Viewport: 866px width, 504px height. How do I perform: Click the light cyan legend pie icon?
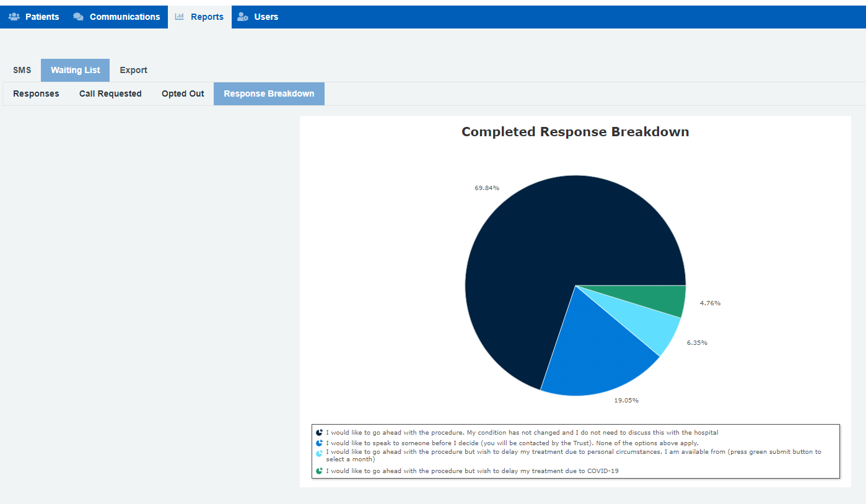pos(319,454)
